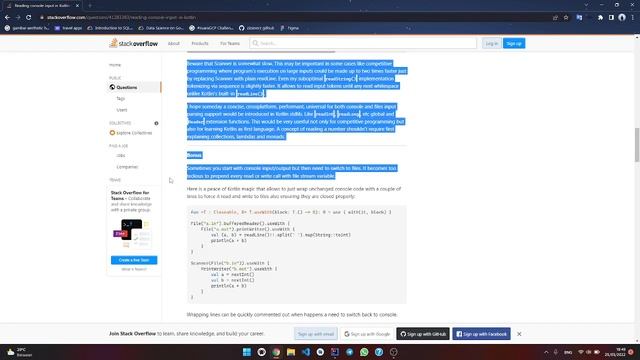This screenshot has height=360, width=640.
Task: Click the translate extension icon in toolbar
Action: 579,18
